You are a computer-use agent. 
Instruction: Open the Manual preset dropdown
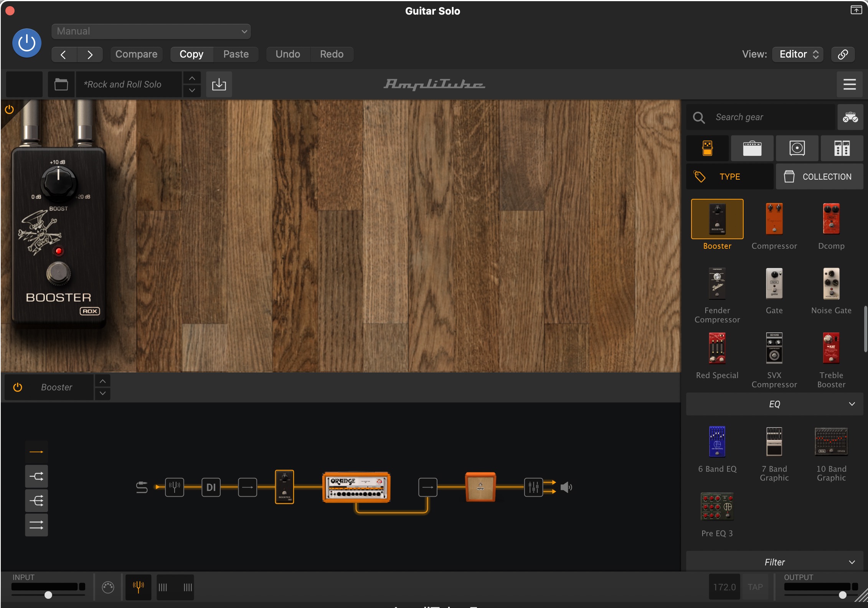151,31
